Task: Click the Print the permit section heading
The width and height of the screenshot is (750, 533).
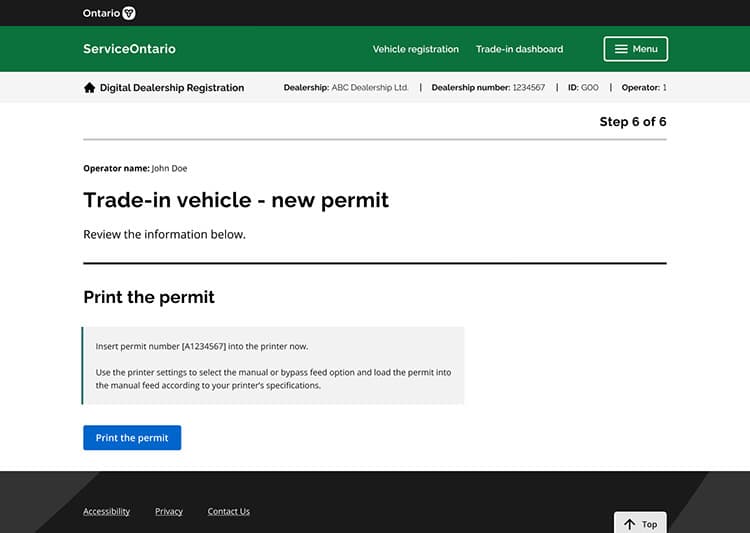Action: coord(149,297)
